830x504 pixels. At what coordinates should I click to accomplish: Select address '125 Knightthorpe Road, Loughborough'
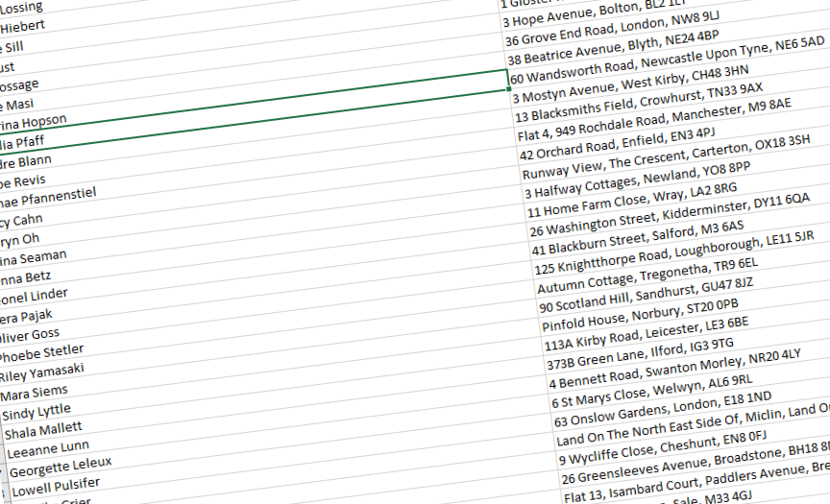[x=673, y=253]
